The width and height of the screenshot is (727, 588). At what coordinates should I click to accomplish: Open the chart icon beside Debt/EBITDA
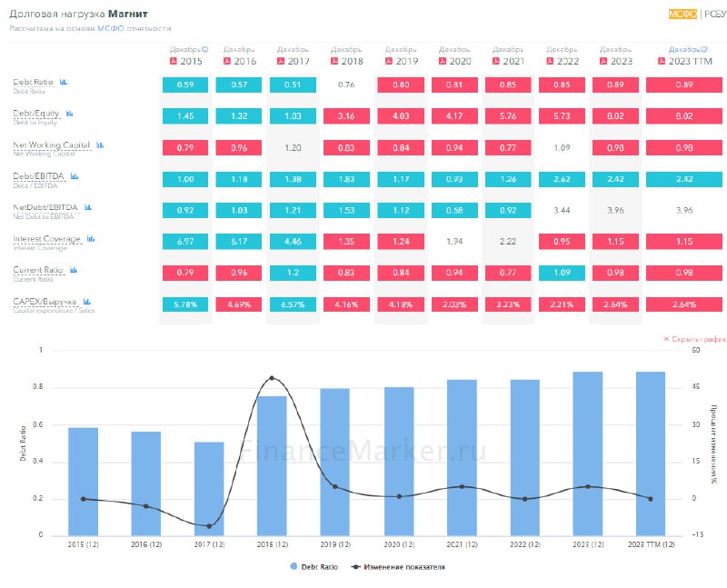pyautogui.click(x=75, y=176)
